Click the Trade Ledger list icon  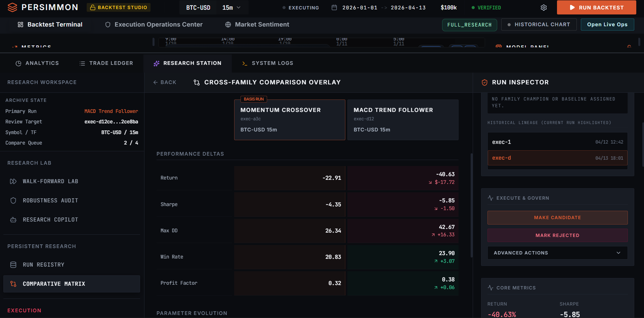82,63
